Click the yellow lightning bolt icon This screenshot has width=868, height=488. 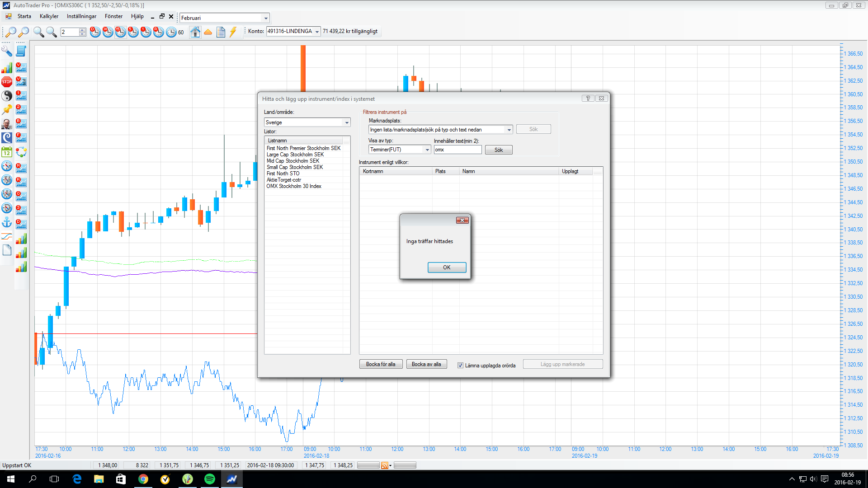233,32
